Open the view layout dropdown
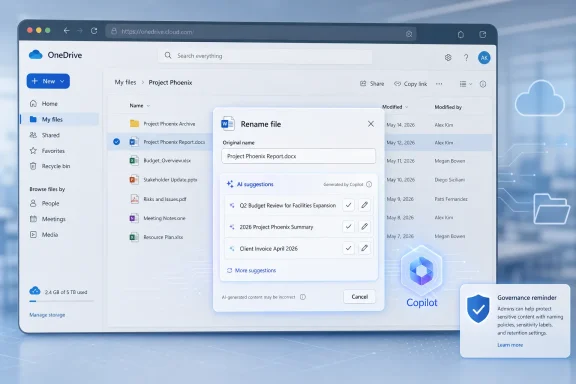The width and height of the screenshot is (576, 384). click(465, 84)
